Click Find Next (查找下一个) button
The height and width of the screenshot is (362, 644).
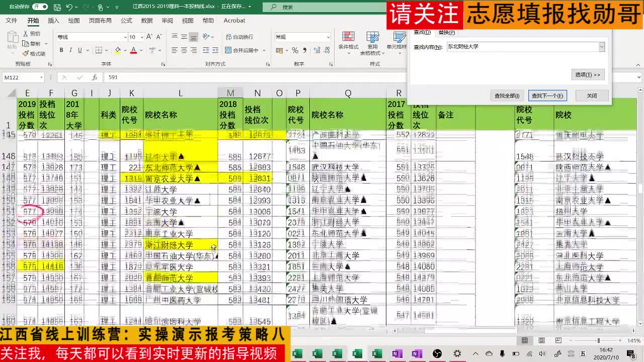[x=547, y=96]
